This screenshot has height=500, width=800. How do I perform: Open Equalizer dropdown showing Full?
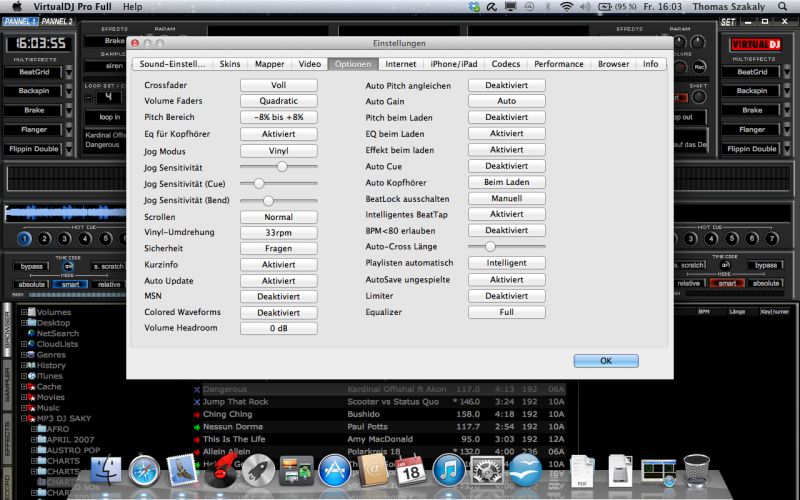[x=507, y=312]
